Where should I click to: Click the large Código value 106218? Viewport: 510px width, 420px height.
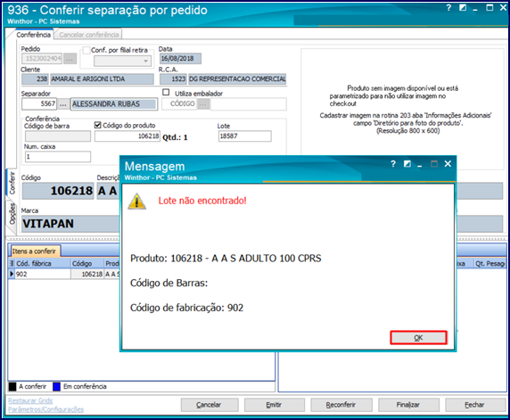pos(58,191)
